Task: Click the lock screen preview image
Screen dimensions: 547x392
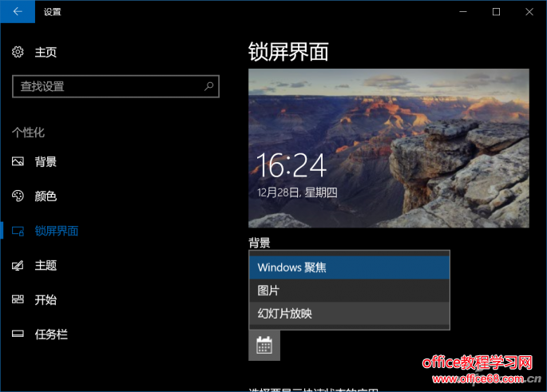Action: coord(389,148)
